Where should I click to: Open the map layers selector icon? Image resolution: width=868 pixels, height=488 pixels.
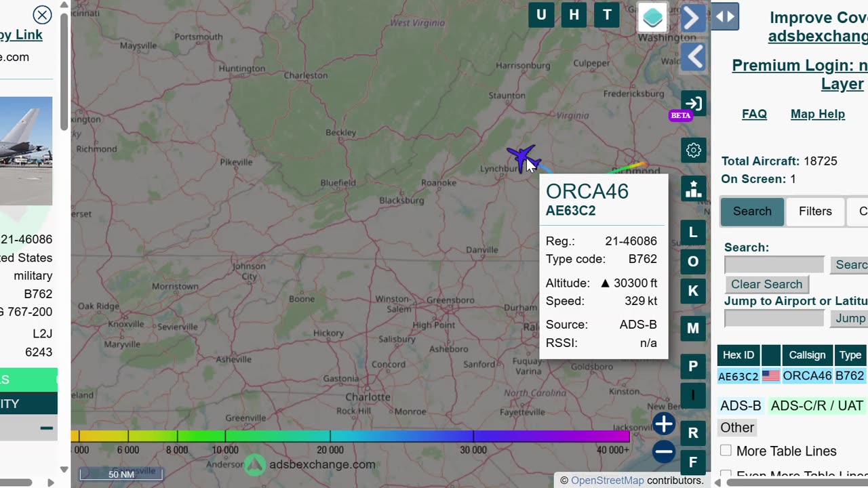652,18
